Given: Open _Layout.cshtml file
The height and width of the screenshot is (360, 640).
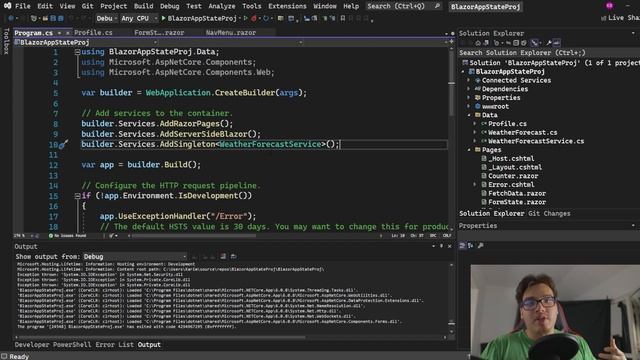Looking at the screenshot, I should pyautogui.click(x=515, y=167).
